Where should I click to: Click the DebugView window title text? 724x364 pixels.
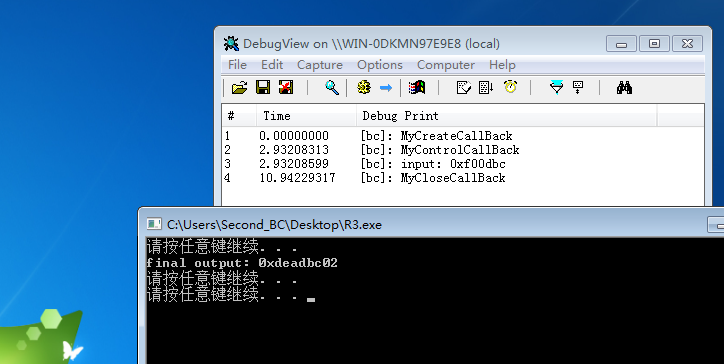tap(371, 44)
